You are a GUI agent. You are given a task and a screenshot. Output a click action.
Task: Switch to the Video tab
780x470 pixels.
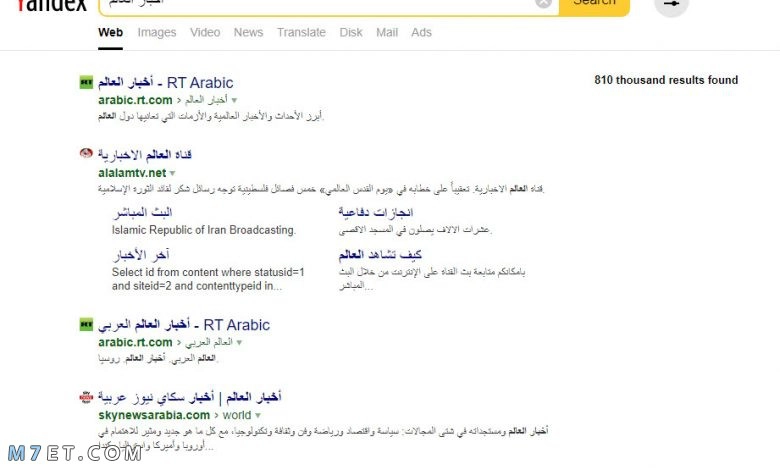click(205, 32)
